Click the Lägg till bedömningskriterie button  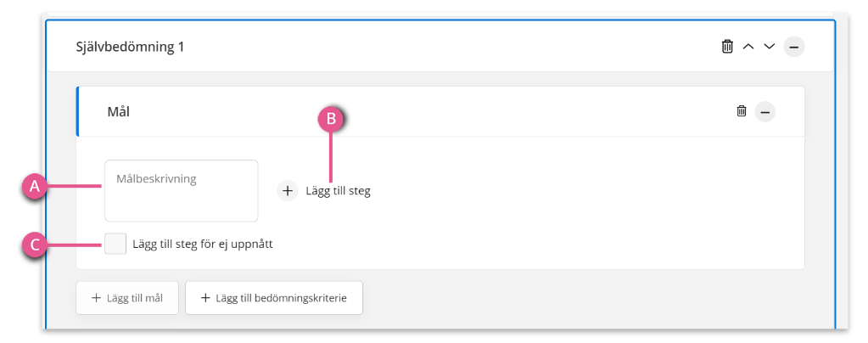coord(274,298)
